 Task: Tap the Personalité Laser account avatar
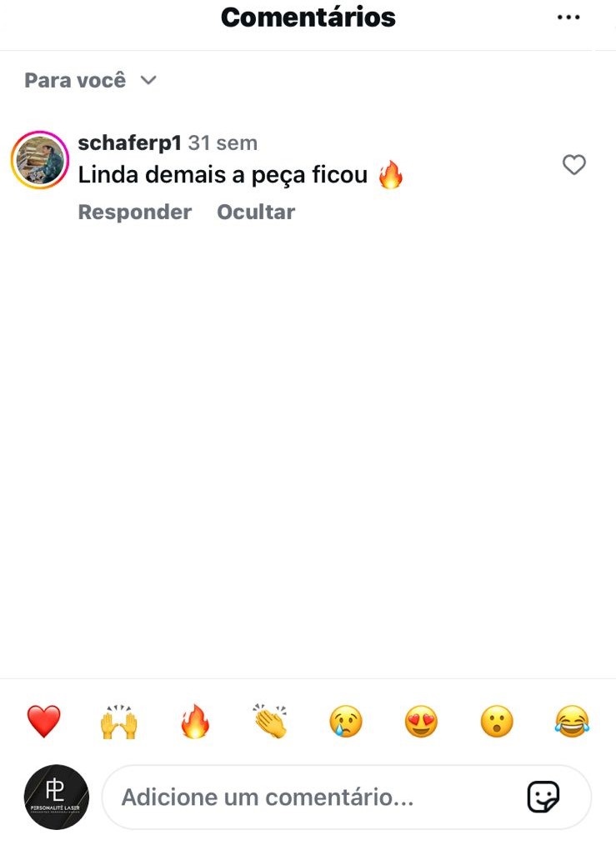[x=57, y=797]
